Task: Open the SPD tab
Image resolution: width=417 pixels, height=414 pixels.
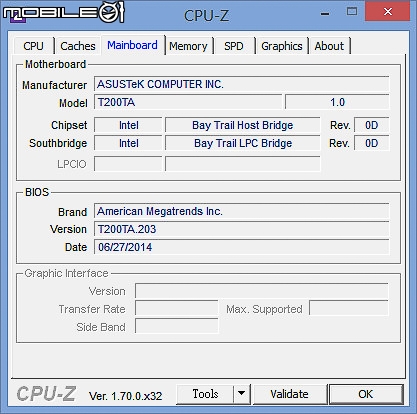Action: click(x=234, y=46)
